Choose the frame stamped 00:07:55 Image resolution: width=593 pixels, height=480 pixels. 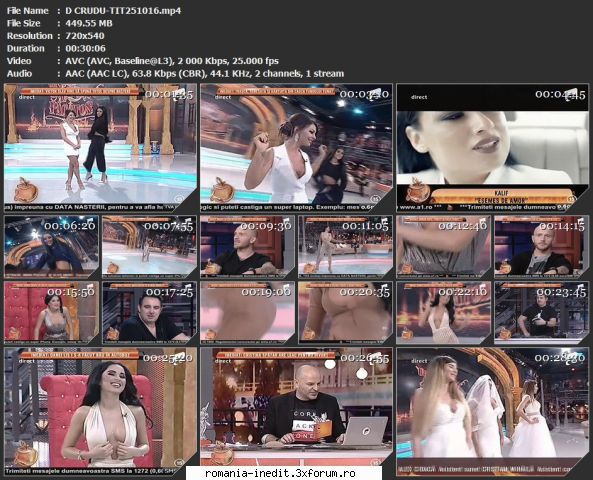150,247
